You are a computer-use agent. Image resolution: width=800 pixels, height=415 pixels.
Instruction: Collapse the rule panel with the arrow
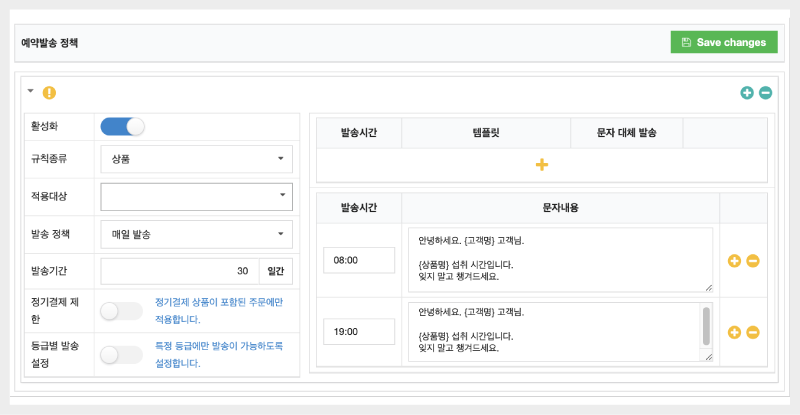[31, 91]
